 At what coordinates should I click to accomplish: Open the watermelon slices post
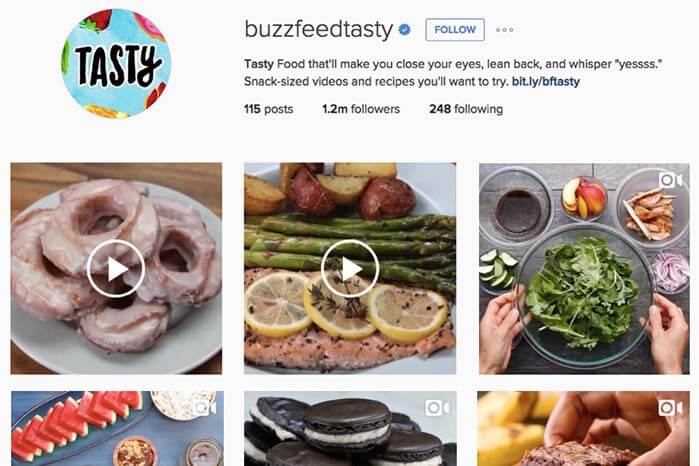click(x=117, y=429)
